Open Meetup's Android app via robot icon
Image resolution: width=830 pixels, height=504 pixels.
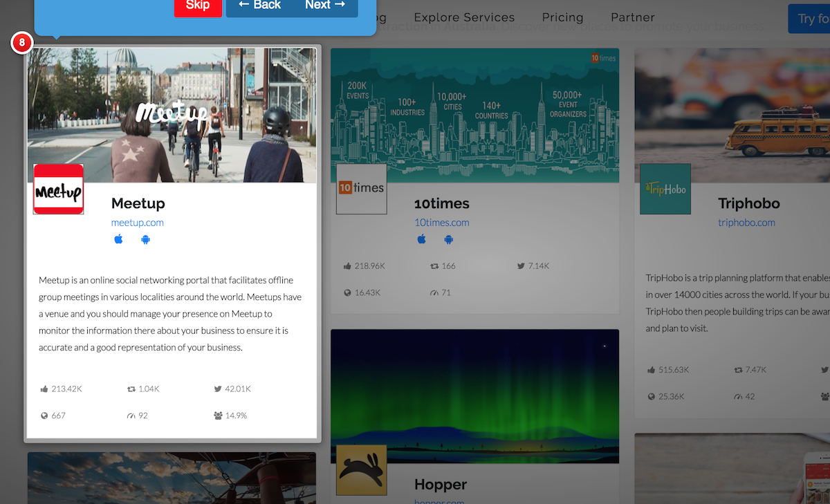pyautogui.click(x=145, y=239)
